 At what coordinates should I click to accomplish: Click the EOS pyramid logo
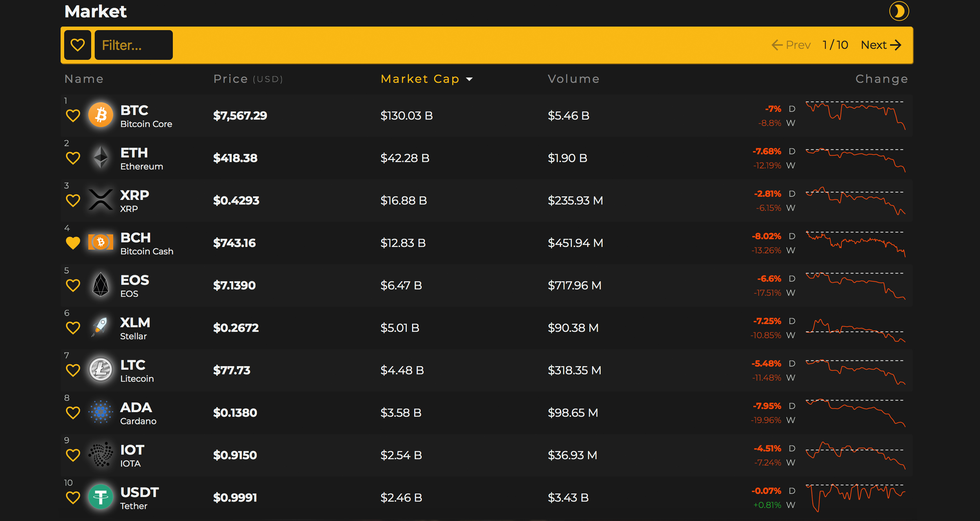pyautogui.click(x=101, y=284)
